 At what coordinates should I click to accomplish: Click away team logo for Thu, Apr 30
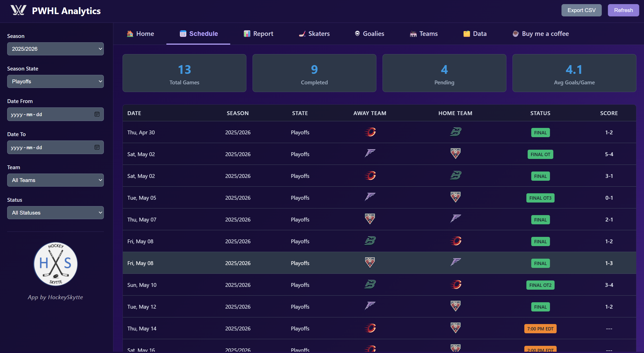[370, 132]
